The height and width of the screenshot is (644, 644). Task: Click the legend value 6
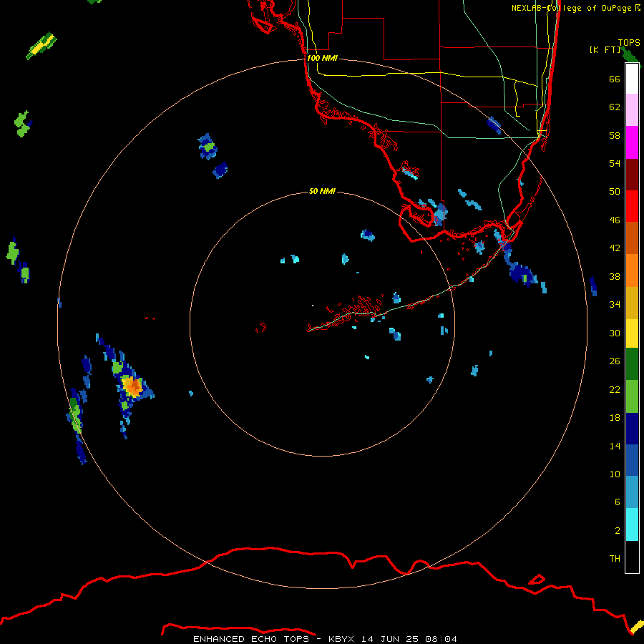coord(618,502)
